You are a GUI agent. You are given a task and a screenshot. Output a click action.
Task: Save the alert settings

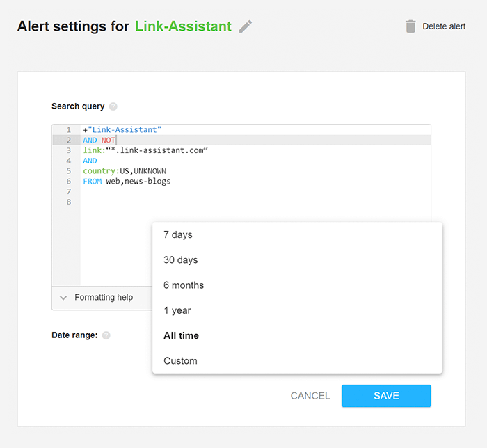pyautogui.click(x=386, y=396)
